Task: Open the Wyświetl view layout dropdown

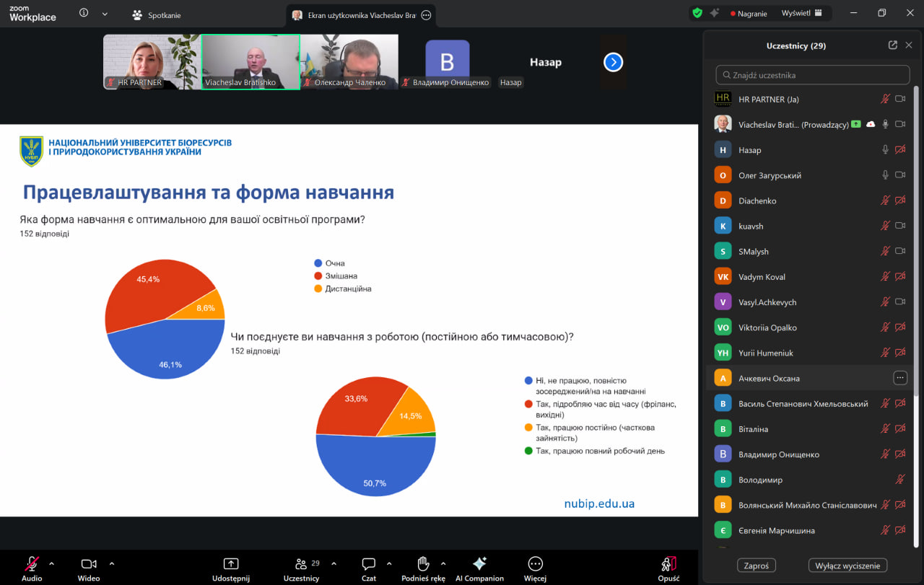Action: pos(801,13)
